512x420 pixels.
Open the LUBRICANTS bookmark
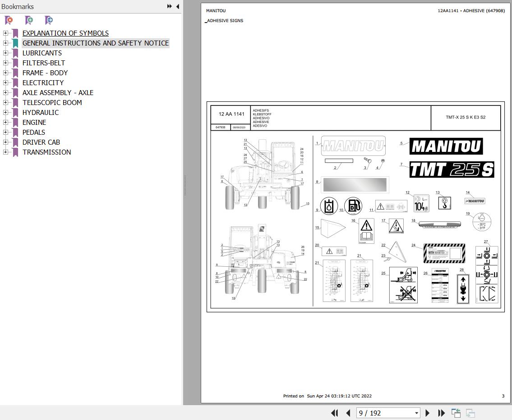pyautogui.click(x=42, y=53)
